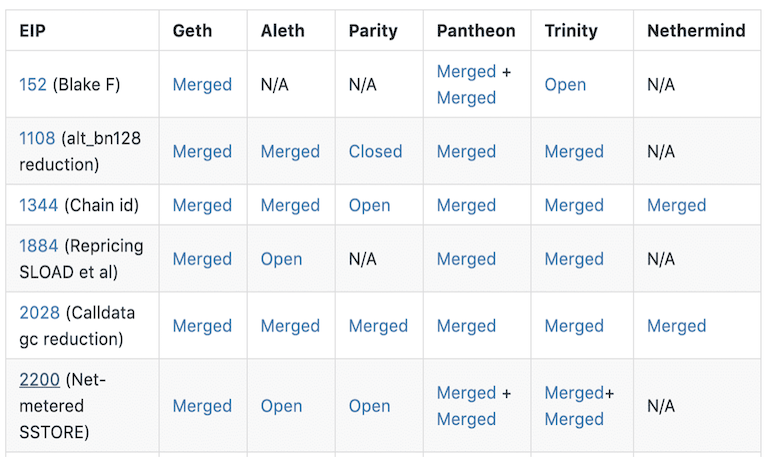Open Pantheon's second Merged link for EIP 2200

(466, 419)
